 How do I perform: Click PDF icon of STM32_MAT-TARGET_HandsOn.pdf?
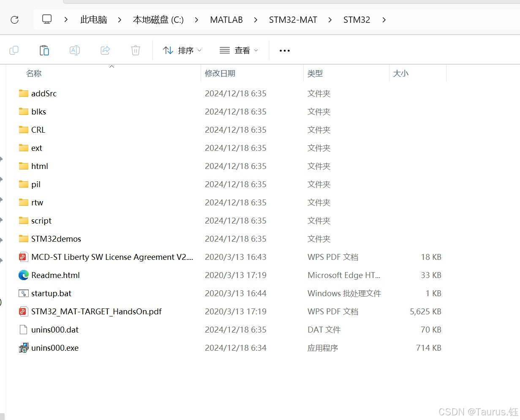pyautogui.click(x=23, y=311)
